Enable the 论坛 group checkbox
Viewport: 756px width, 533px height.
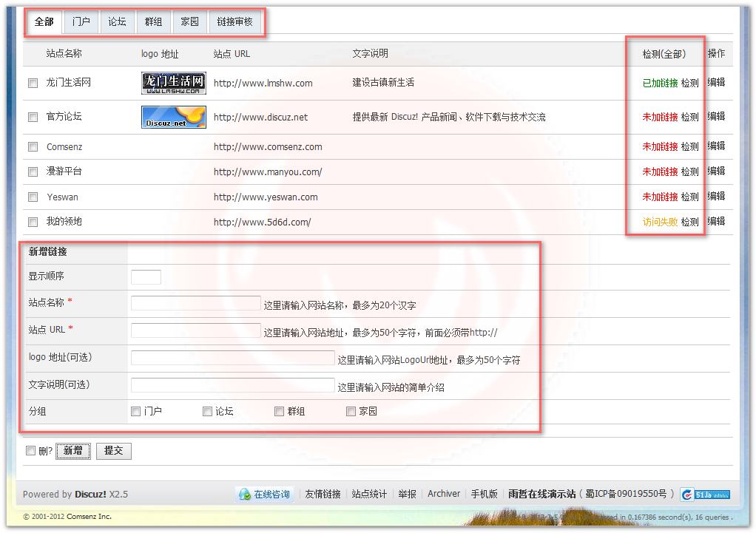[x=207, y=411]
